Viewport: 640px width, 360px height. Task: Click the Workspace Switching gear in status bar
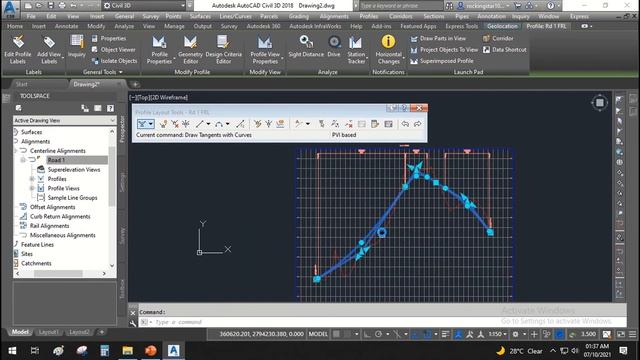516,334
